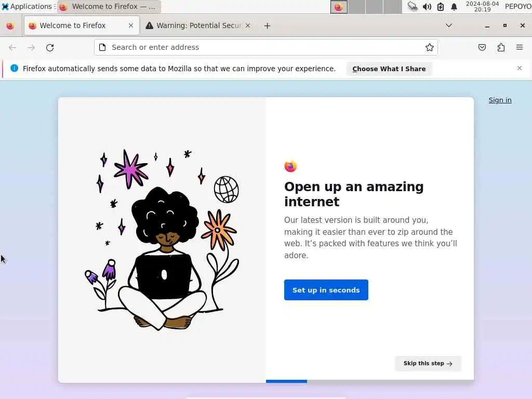The width and height of the screenshot is (532, 399).
Task: Click the page identity icon in address bar
Action: (102, 47)
